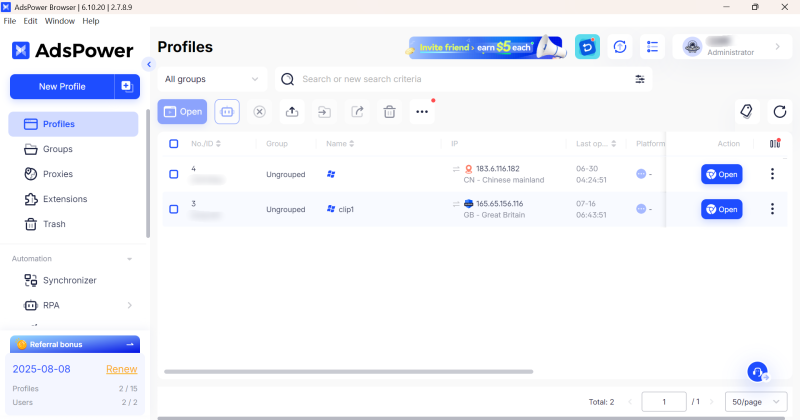The width and height of the screenshot is (800, 420).
Task: Open the task list icon
Action: pyautogui.click(x=652, y=47)
